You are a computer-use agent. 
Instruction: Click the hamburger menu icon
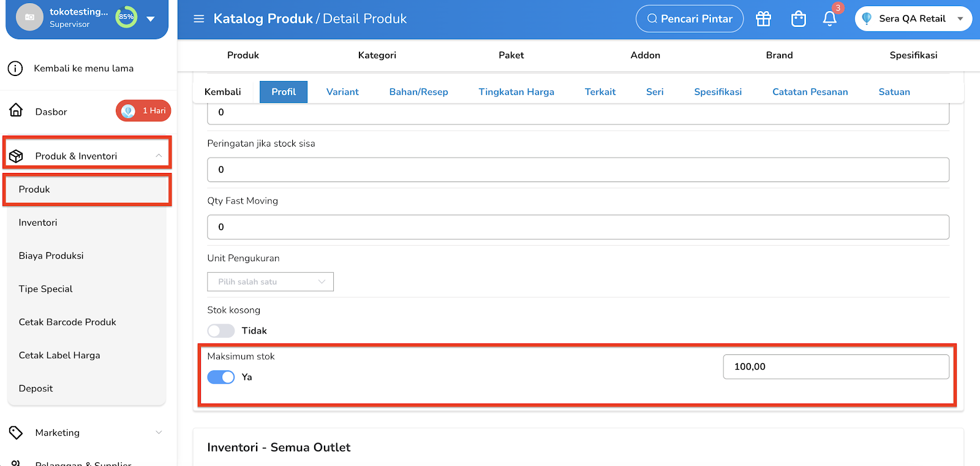click(x=198, y=19)
